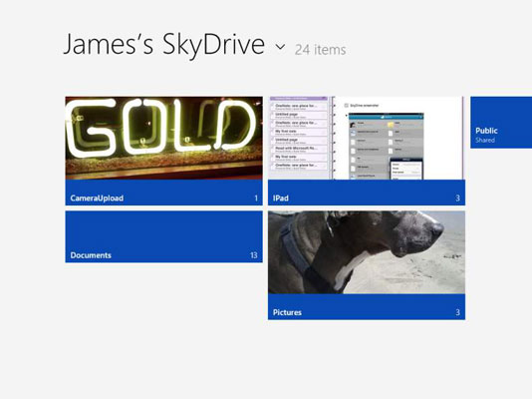This screenshot has width=532, height=399.
Task: Click the IPad item count 3
Action: (457, 199)
